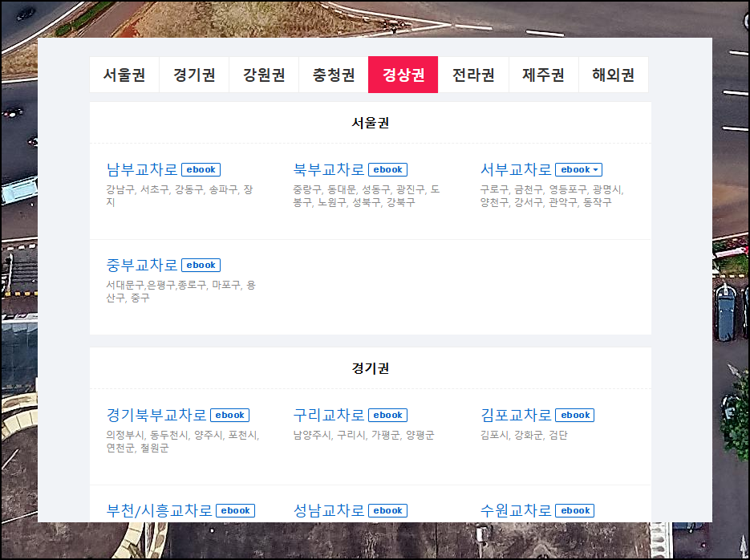Click ebook button next to 남부교차로
Viewport: 750px width, 560px height.
201,170
